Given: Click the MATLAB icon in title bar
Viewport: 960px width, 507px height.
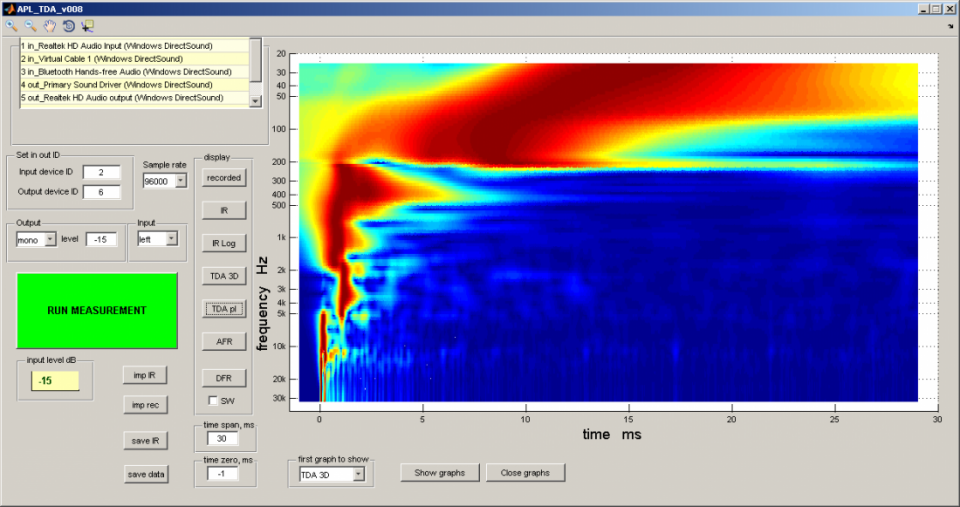Looking at the screenshot, I should [9, 9].
